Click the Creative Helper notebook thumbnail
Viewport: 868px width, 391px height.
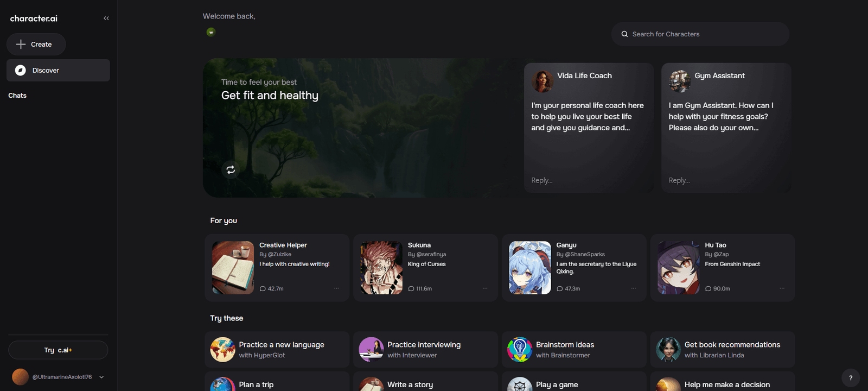(233, 268)
